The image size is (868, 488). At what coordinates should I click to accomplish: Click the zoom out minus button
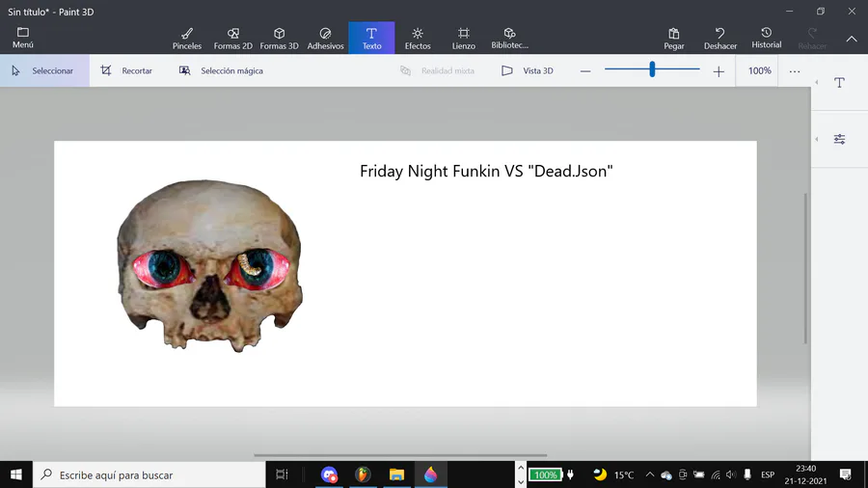(585, 71)
